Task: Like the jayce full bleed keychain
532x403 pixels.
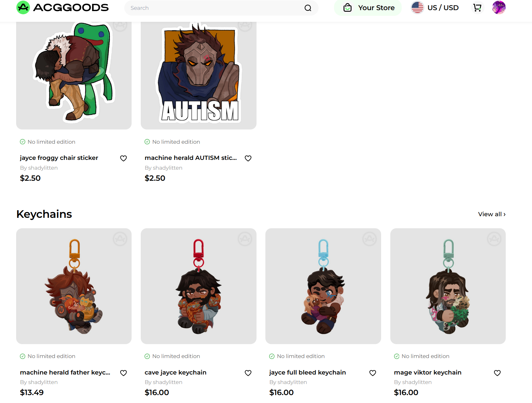Action: tap(373, 373)
